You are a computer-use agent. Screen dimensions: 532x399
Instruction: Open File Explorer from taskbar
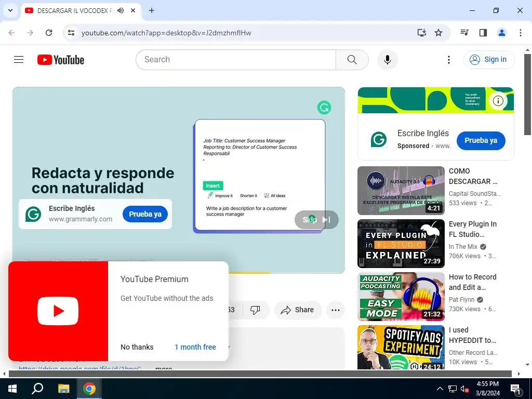coord(63,389)
